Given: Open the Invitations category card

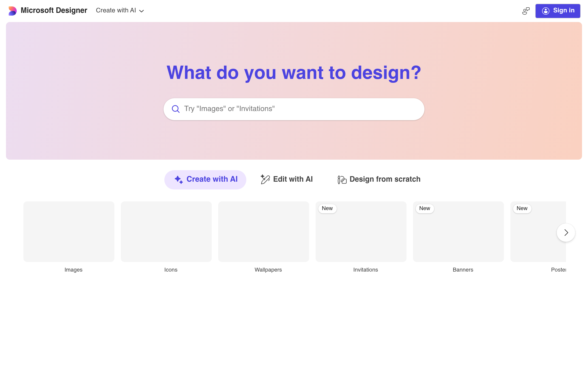Looking at the screenshot, I should pyautogui.click(x=361, y=232).
